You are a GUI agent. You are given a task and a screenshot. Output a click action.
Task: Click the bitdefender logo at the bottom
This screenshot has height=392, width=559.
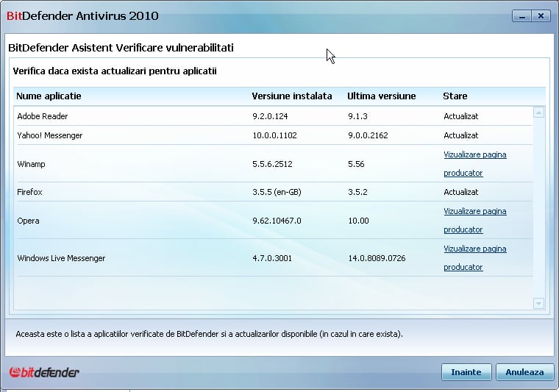[x=44, y=372]
